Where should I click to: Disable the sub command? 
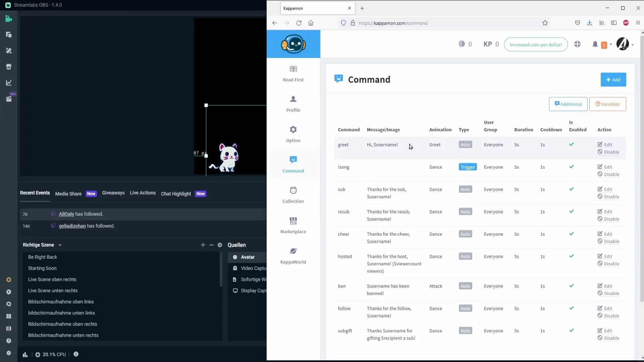tap(608, 197)
